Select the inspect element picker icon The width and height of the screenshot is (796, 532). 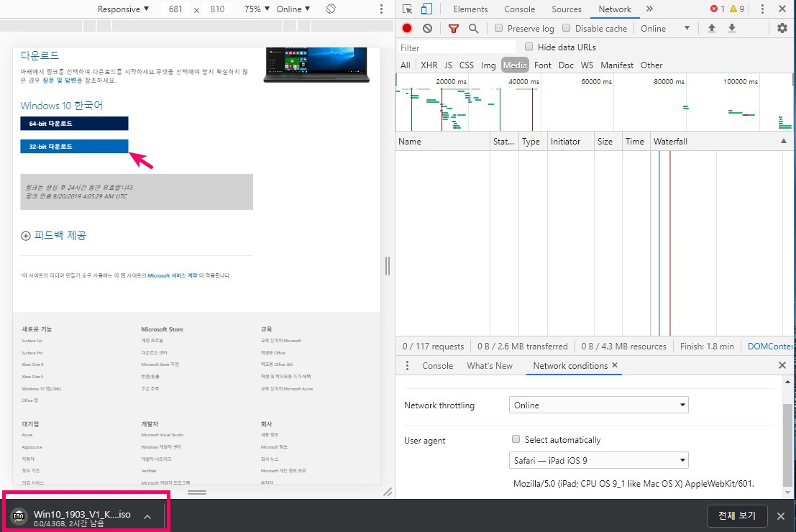[407, 9]
